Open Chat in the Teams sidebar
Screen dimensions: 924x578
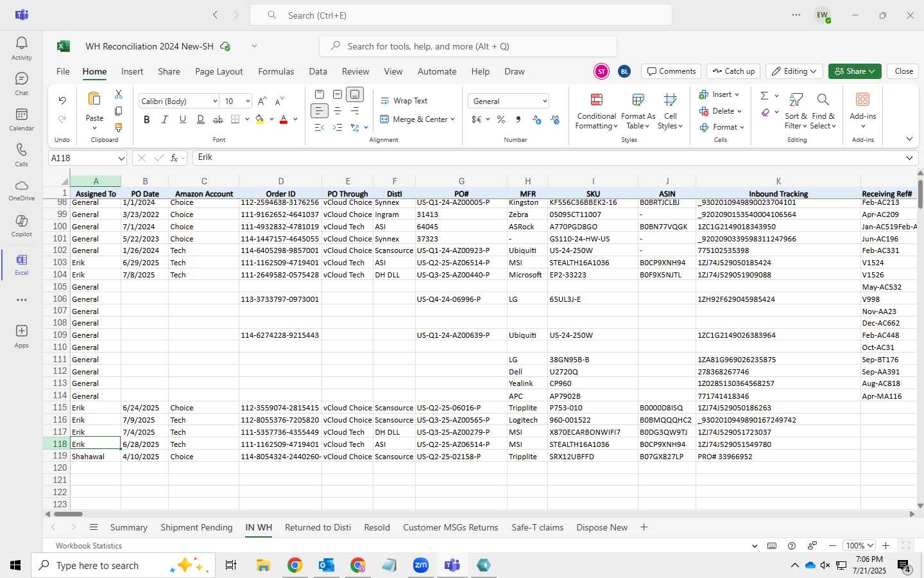click(x=21, y=83)
